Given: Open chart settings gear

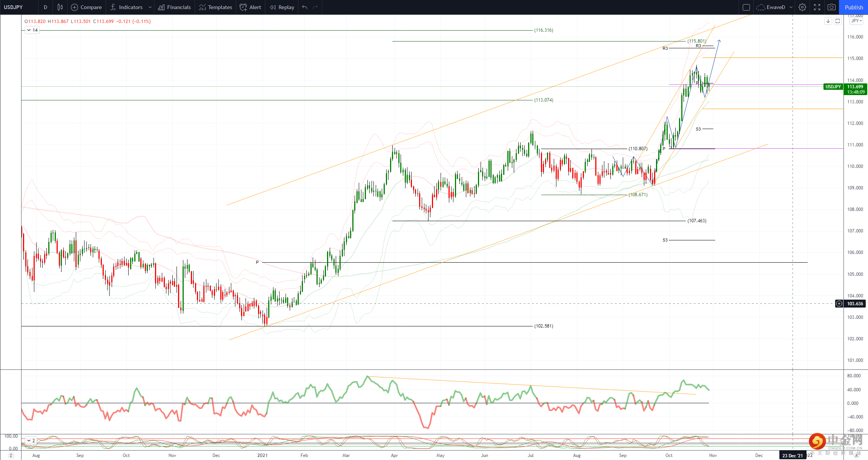Looking at the screenshot, I should 802,7.
